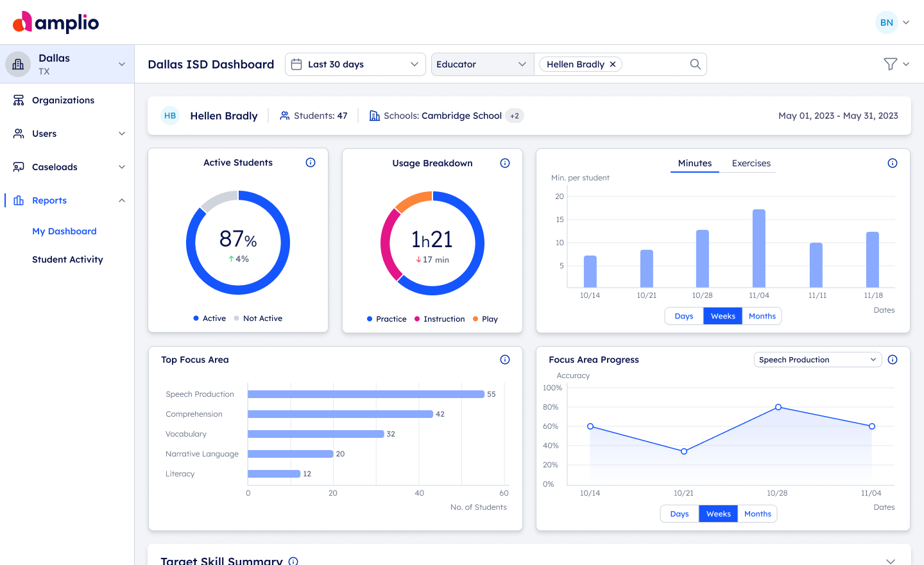Click the Narrative Language label

[202, 454]
